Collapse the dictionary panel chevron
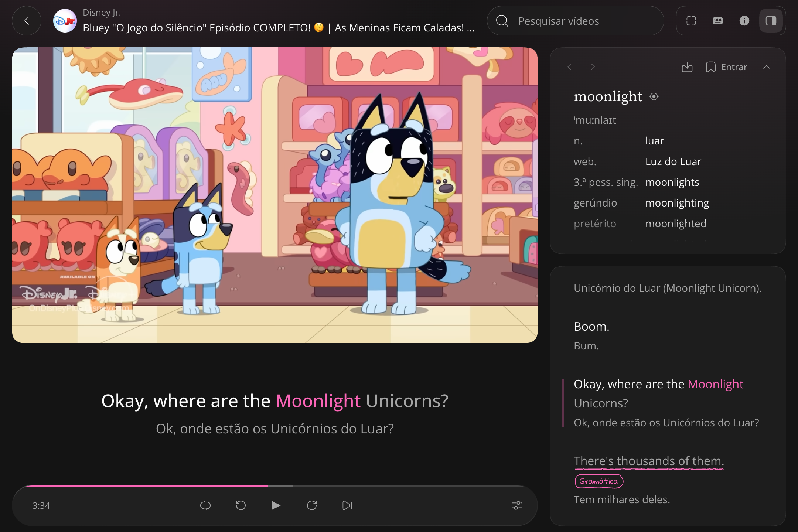798x532 pixels. (767, 67)
